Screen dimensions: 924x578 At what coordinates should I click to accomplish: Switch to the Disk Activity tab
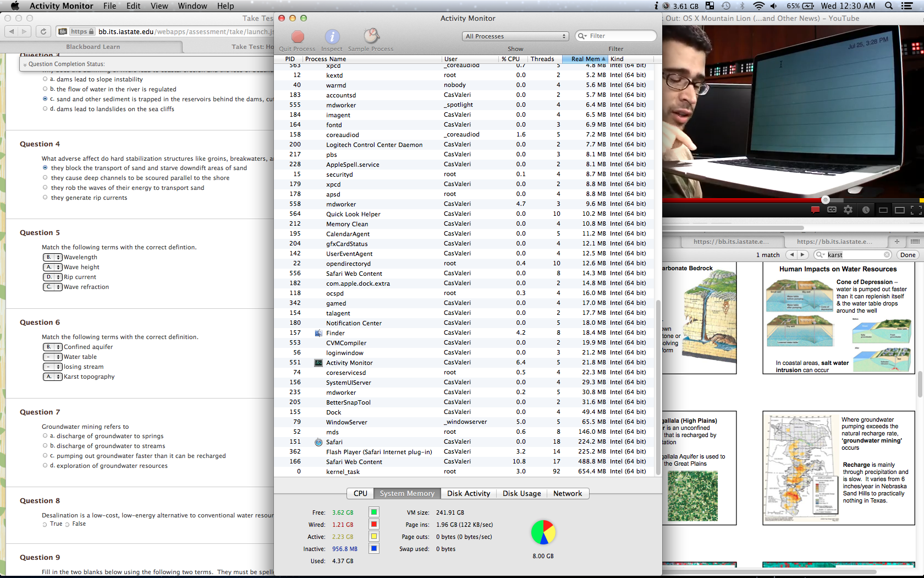tap(468, 493)
